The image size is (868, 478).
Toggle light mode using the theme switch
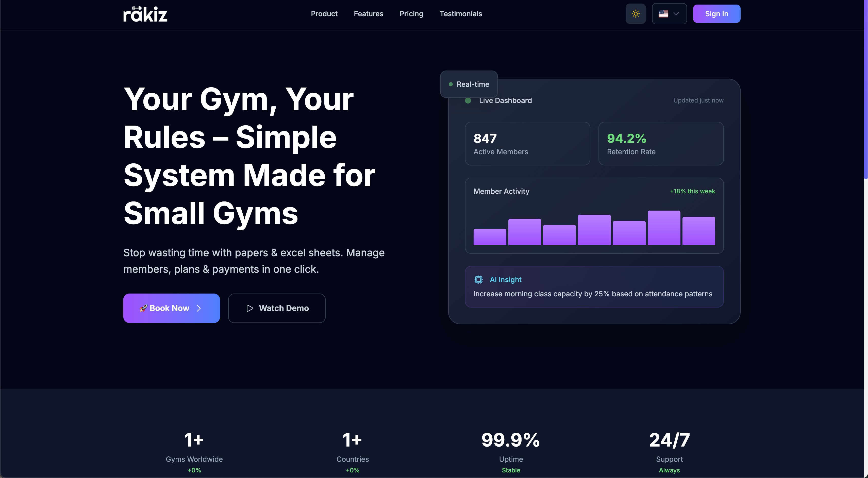pyautogui.click(x=636, y=13)
